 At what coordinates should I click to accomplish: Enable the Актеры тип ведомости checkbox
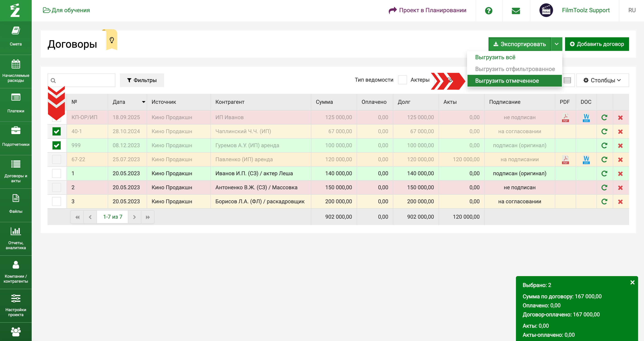coord(402,80)
